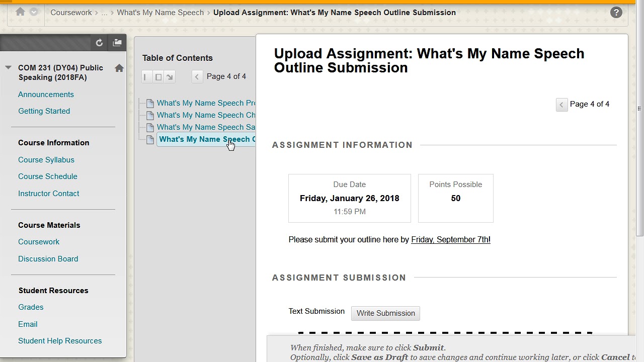
Task: Open the help question mark icon
Action: point(616,13)
